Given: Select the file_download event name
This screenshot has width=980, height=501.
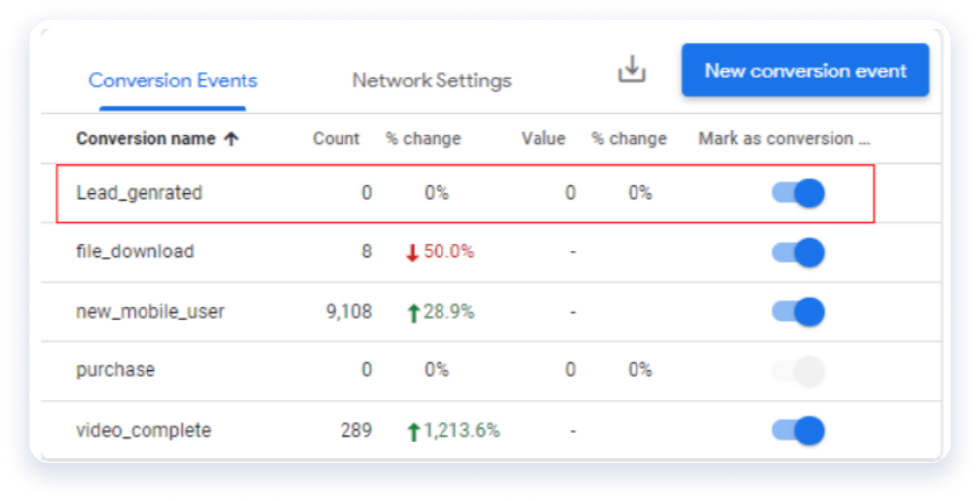Looking at the screenshot, I should pyautogui.click(x=135, y=251).
